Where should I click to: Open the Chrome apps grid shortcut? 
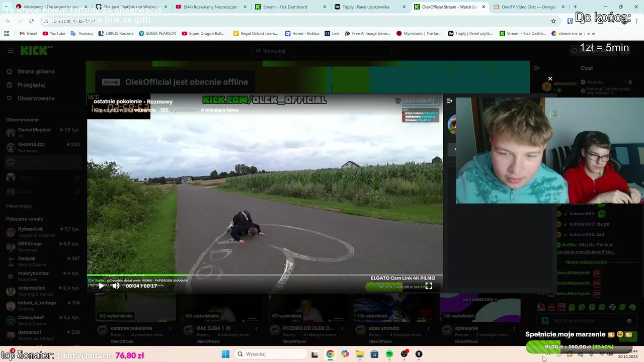point(7,33)
